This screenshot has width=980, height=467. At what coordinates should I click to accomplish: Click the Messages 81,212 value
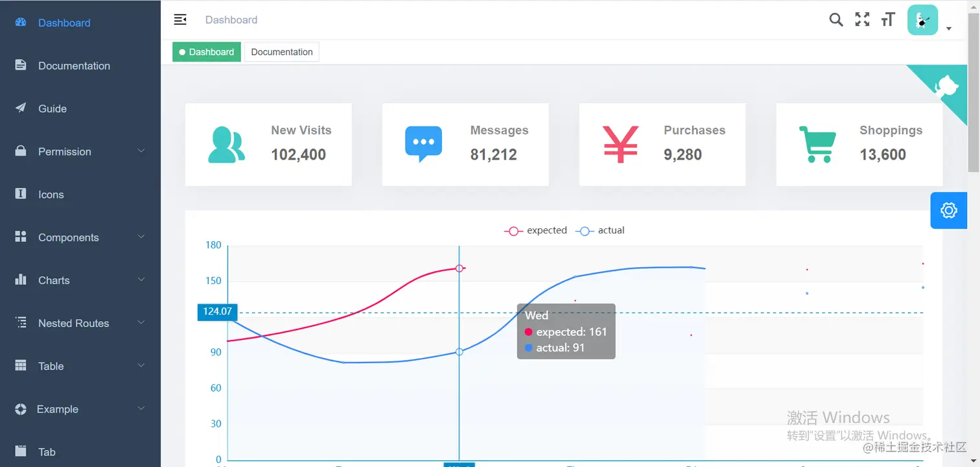point(494,154)
